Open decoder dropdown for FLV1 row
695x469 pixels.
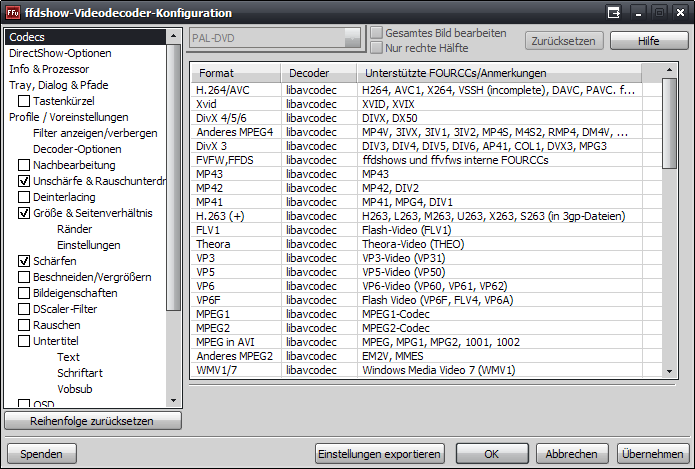(319, 230)
